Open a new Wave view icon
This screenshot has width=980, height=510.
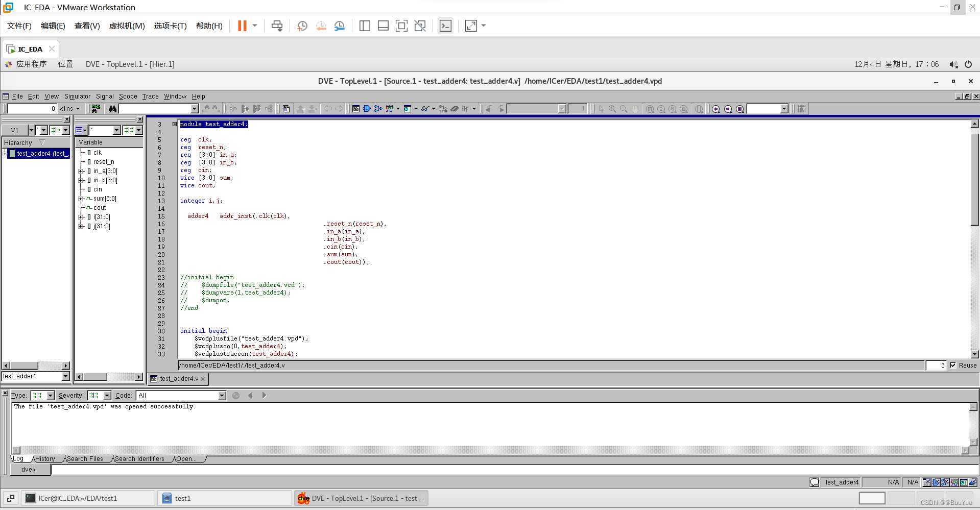click(x=390, y=109)
